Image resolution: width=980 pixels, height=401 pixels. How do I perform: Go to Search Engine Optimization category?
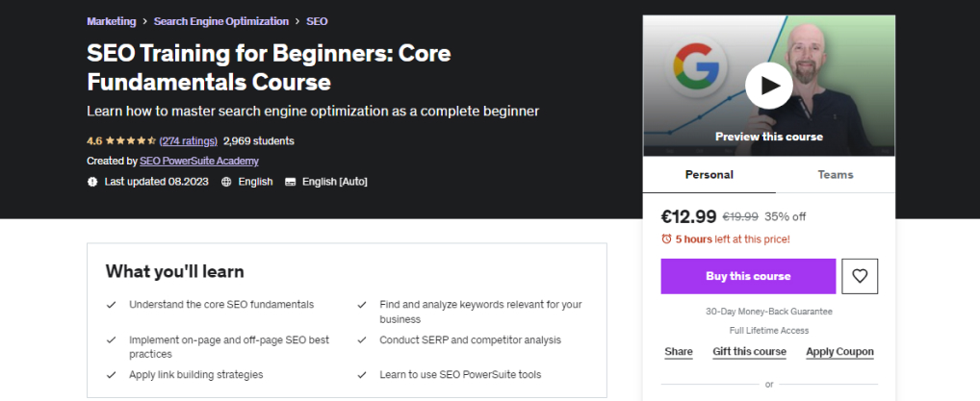coord(220,21)
